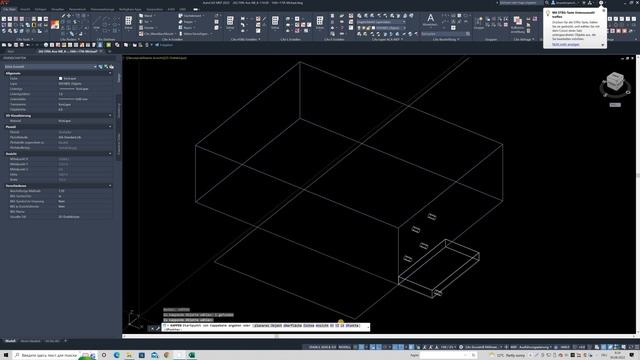Viewport: 640px width, 360px height.
Task: Toggle grid display in status bar
Action: click(x=355, y=347)
